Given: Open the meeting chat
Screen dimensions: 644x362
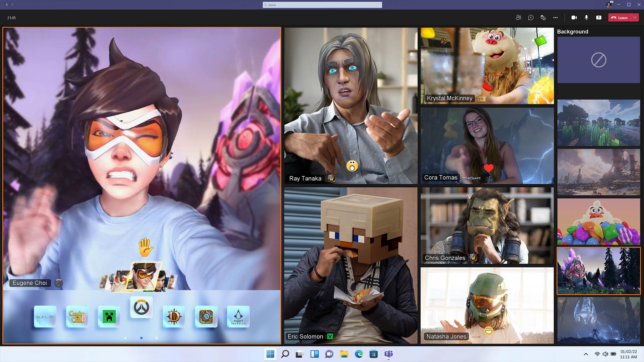Looking at the screenshot, I should point(531,18).
